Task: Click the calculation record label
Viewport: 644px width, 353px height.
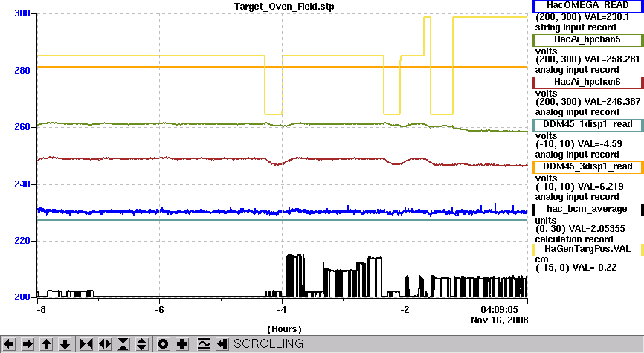Action: [x=574, y=239]
